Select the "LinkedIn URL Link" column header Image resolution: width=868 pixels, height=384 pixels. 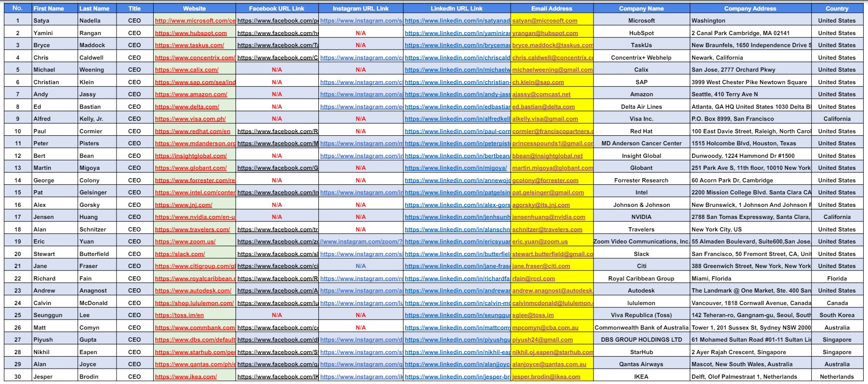point(457,9)
